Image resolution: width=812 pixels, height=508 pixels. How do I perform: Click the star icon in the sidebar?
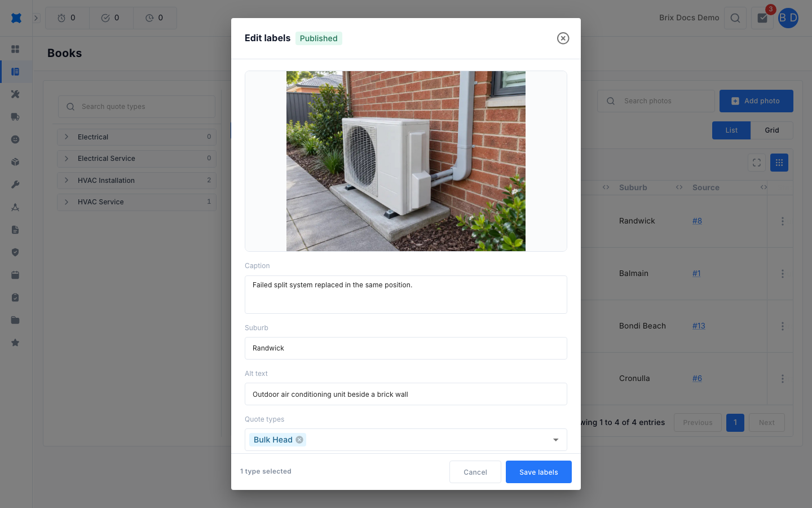coord(15,343)
